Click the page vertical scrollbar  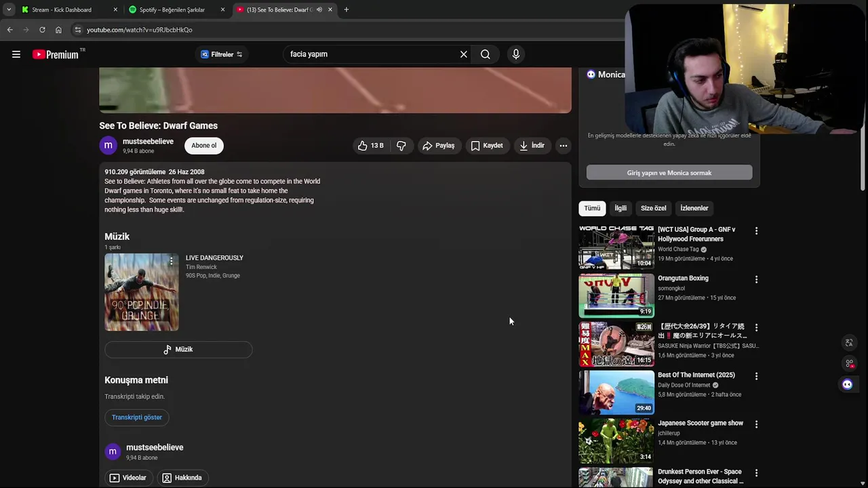[864, 129]
